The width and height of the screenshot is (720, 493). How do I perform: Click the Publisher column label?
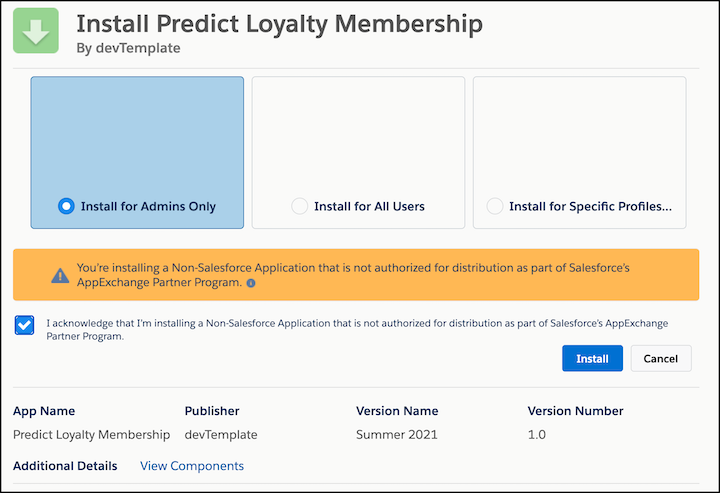pyautogui.click(x=212, y=411)
